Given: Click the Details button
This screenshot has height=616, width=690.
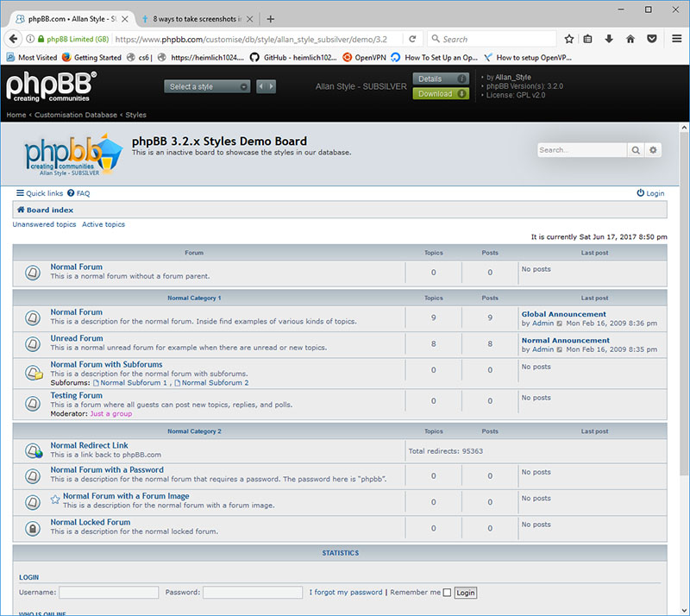Looking at the screenshot, I should click(x=441, y=79).
